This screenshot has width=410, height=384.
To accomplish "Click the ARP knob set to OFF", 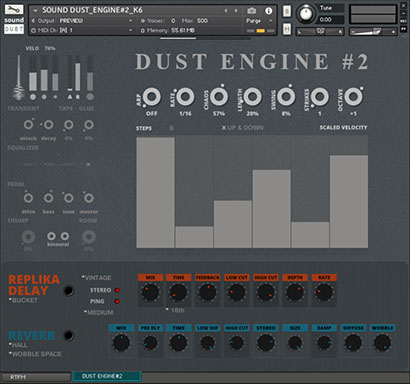I will coord(152,97).
